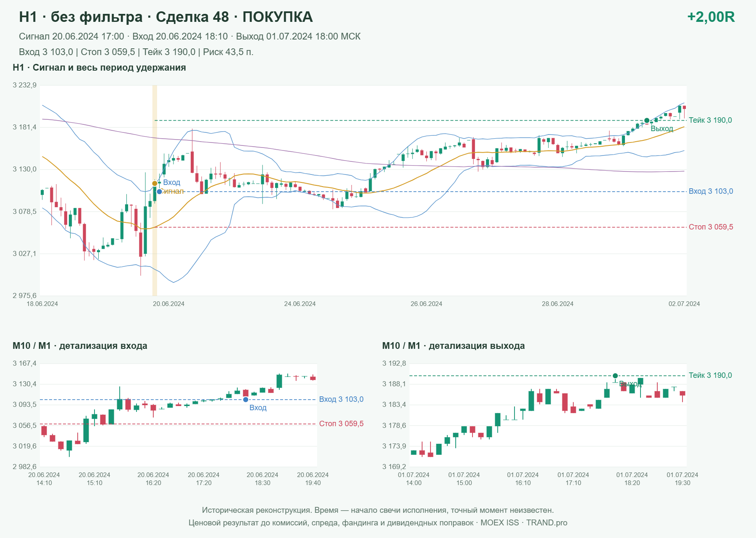Screen dimensions: 756x538
Task: Click the 26.06.2024 date on H1 axis
Action: coord(426,304)
